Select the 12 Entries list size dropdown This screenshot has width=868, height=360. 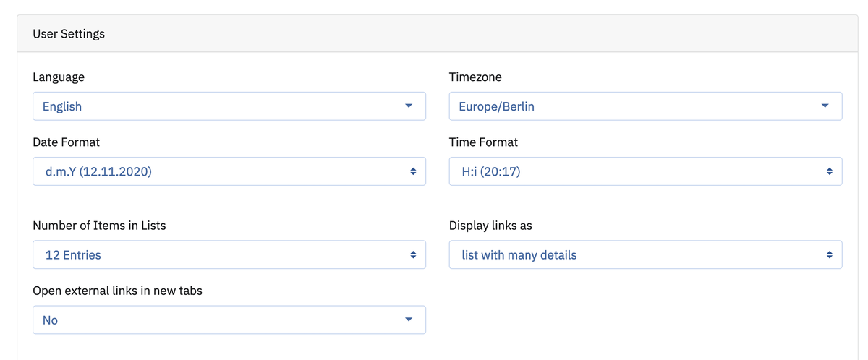coord(217,255)
